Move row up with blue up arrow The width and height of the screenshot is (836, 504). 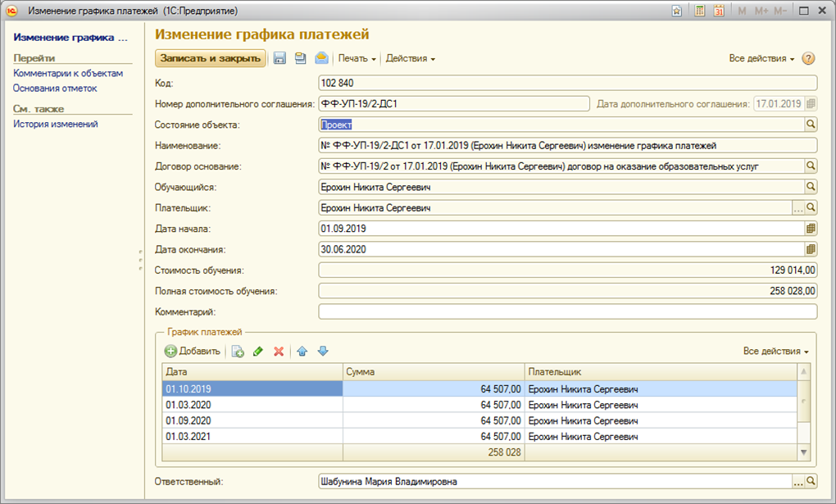[302, 351]
